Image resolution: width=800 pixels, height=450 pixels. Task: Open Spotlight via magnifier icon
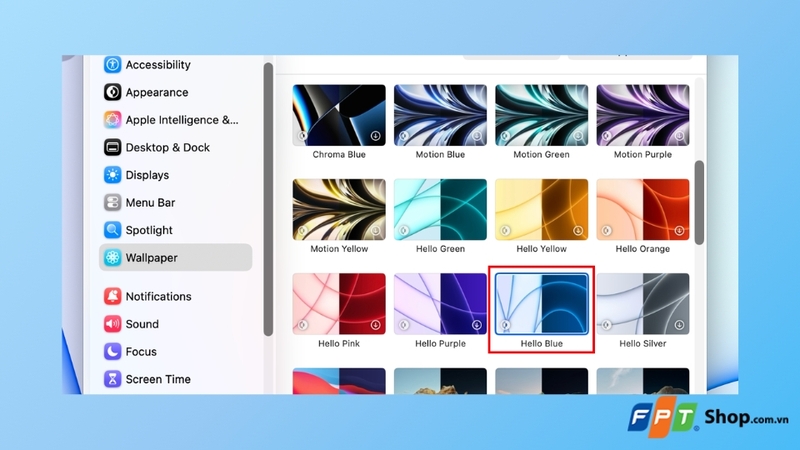112,230
